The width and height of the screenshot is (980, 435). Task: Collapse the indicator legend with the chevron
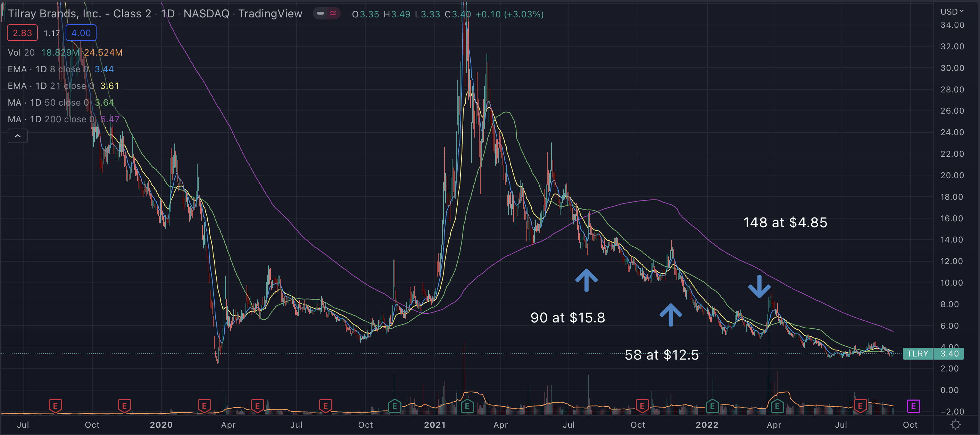pos(17,136)
